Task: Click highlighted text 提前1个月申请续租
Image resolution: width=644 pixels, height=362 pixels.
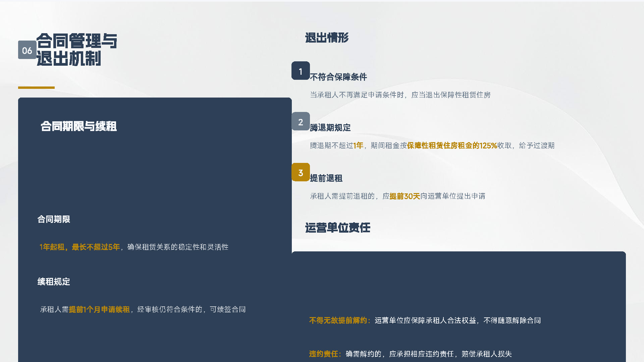Action: click(x=99, y=309)
